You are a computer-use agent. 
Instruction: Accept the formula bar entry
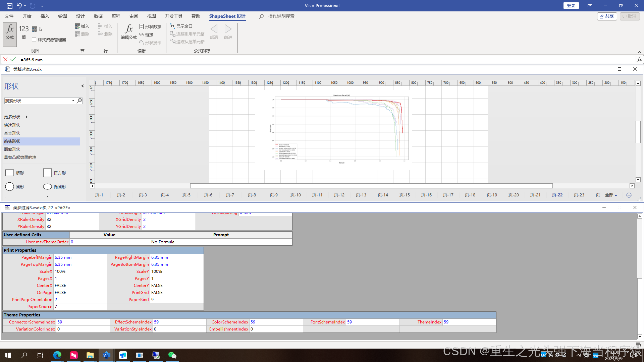point(13,59)
